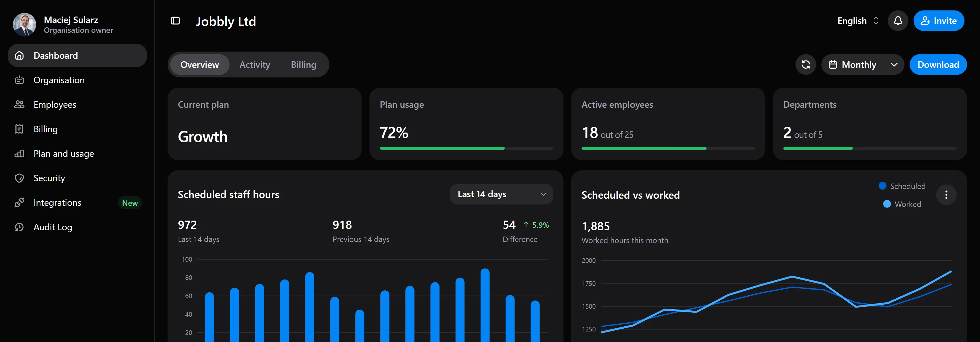Switch to the Billing tab
980x342 pixels.
(304, 65)
